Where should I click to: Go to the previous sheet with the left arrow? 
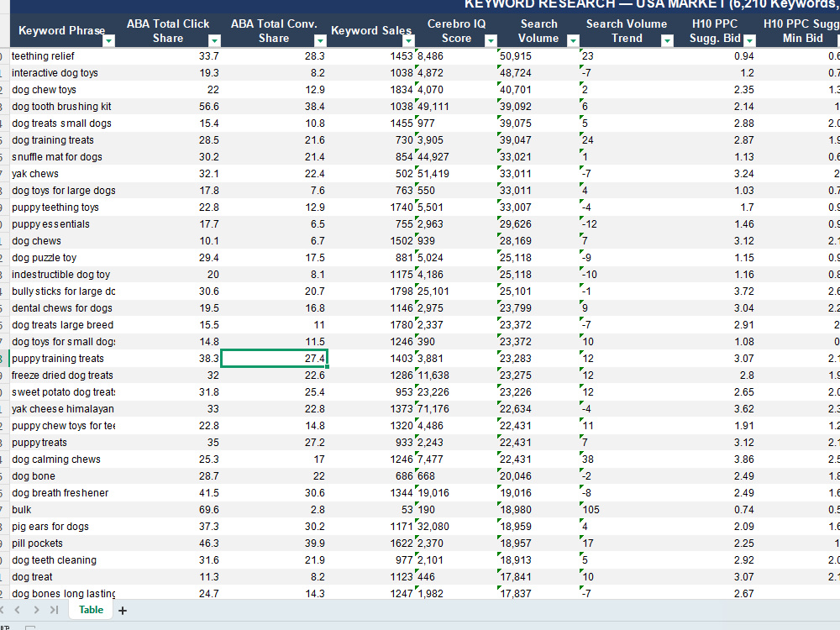pyautogui.click(x=17, y=610)
